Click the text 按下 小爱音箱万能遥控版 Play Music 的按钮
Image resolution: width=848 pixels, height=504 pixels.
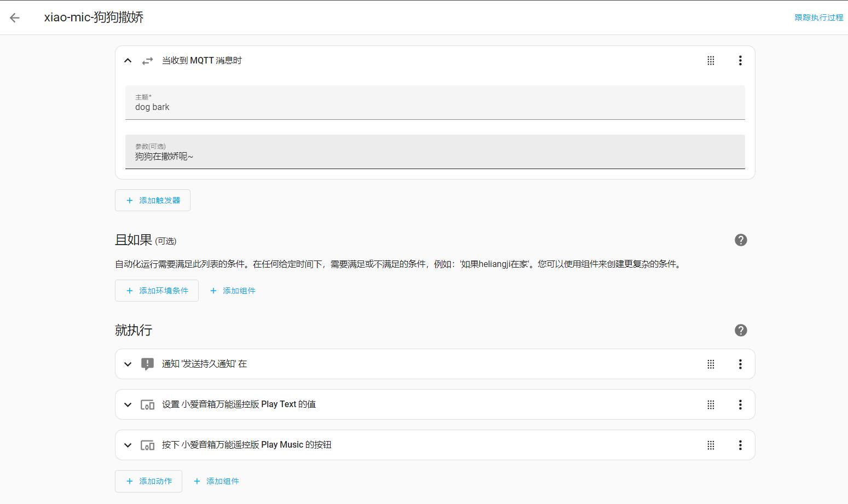[x=246, y=445]
